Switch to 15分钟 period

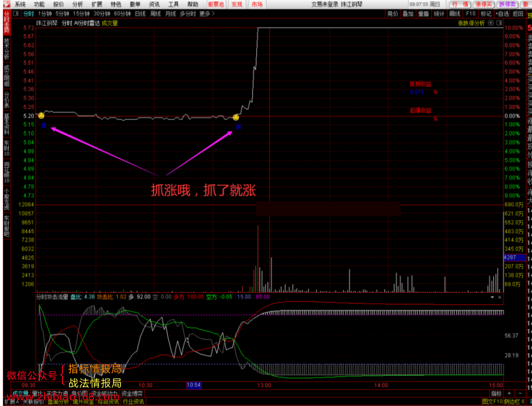point(81,14)
